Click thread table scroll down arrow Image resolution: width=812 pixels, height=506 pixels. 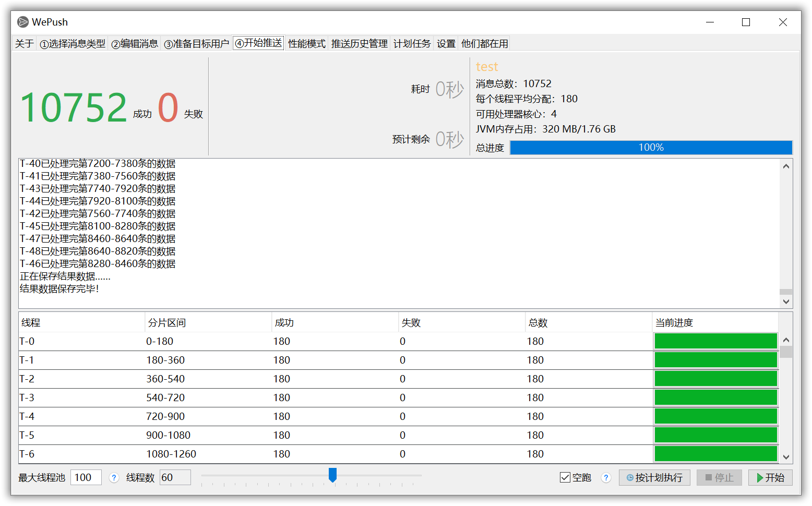(x=786, y=457)
